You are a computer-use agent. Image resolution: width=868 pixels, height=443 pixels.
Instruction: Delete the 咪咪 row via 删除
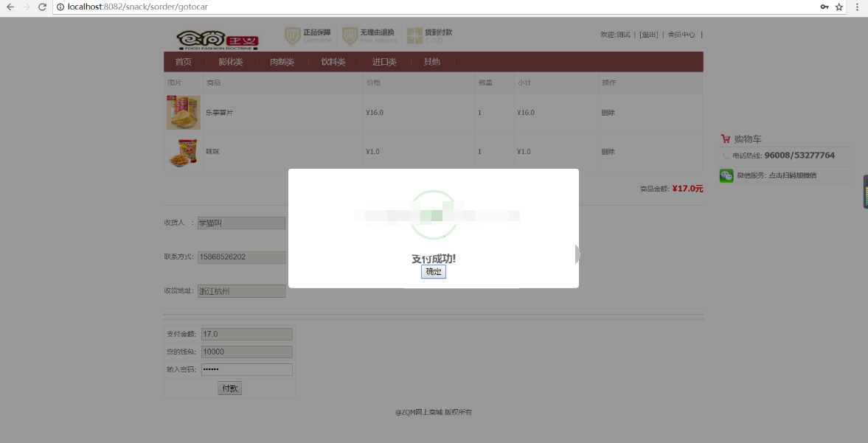[608, 152]
